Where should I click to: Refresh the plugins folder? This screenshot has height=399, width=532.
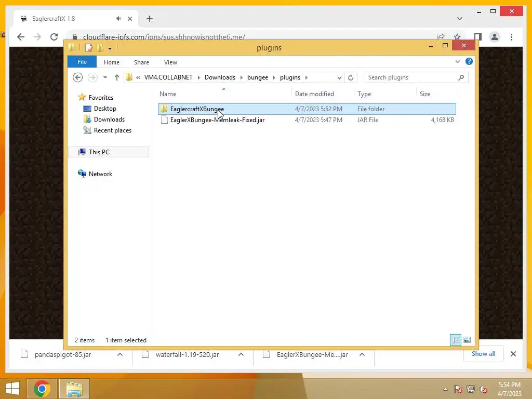[x=351, y=77]
